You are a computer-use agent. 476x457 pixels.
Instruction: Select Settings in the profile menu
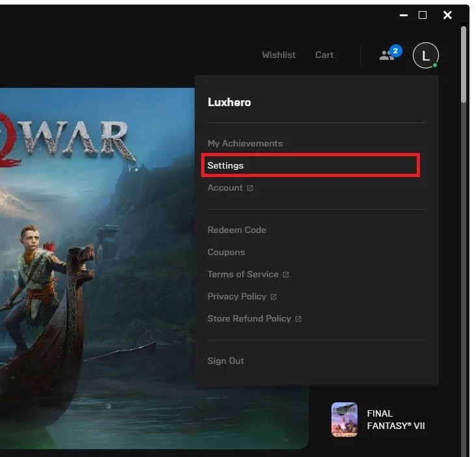(311, 165)
